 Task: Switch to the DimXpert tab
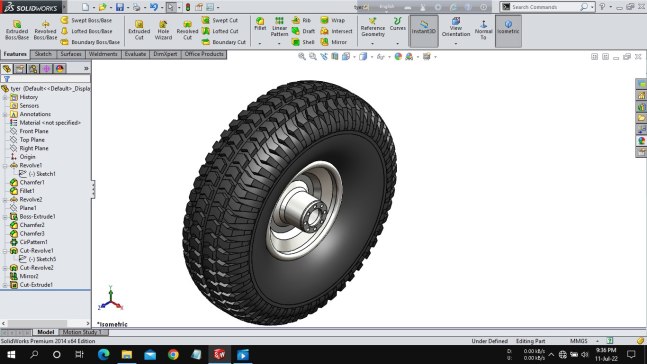165,54
